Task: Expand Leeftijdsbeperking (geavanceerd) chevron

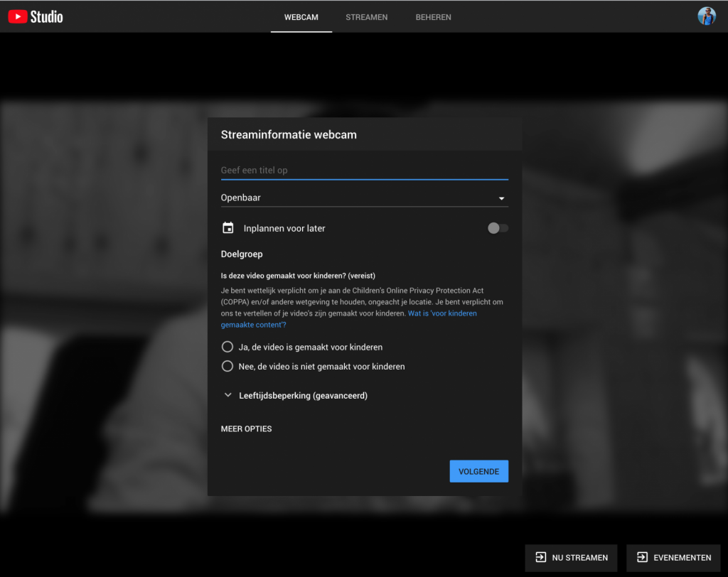Action: coord(227,395)
